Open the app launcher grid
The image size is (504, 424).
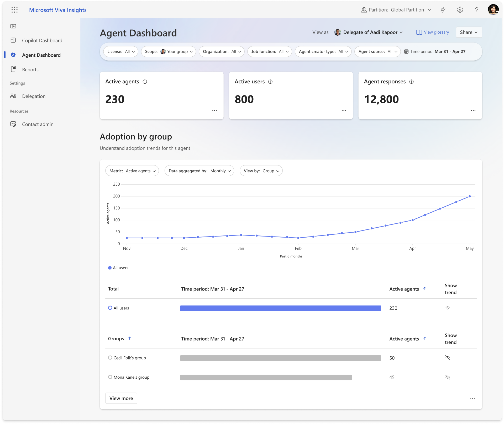click(x=15, y=10)
